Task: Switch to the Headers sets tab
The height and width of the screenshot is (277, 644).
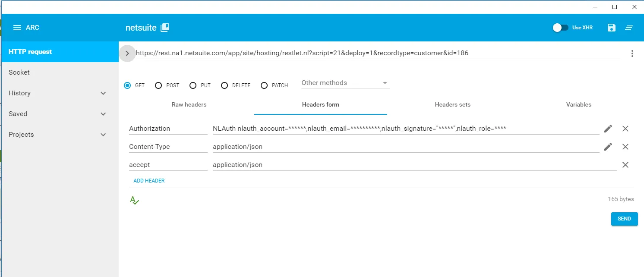Action: [x=453, y=104]
